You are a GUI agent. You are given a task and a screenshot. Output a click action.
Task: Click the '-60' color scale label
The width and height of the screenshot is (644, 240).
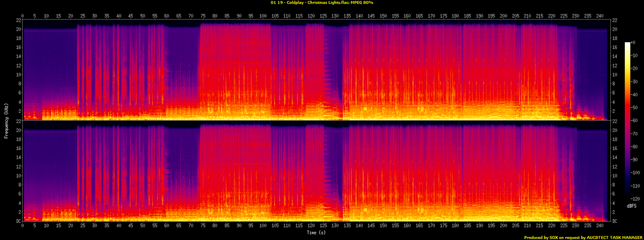(x=635, y=121)
